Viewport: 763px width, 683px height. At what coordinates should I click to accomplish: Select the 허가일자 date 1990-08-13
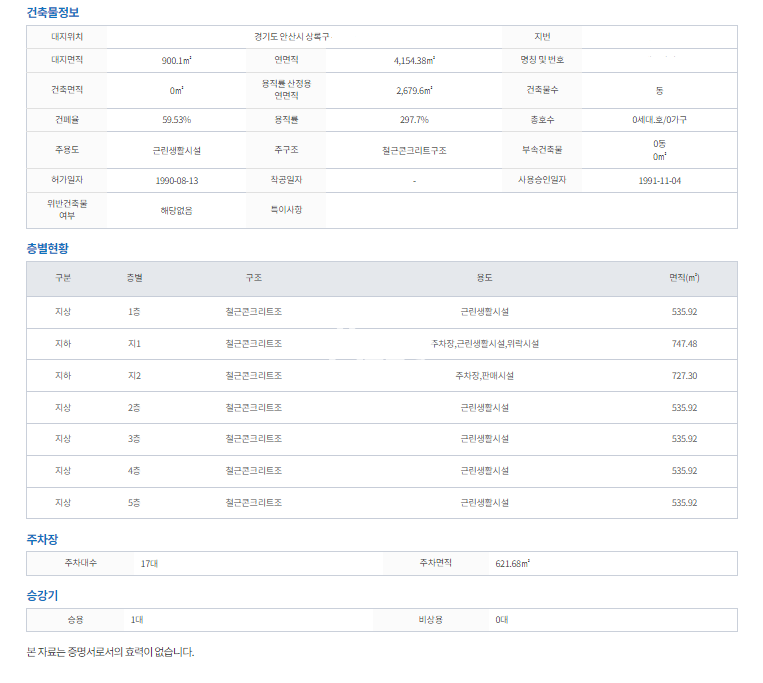[x=176, y=181]
